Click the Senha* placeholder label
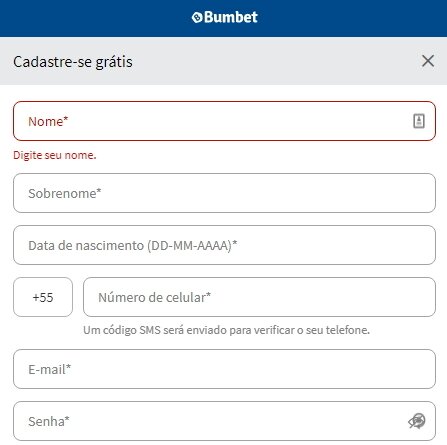 point(49,421)
